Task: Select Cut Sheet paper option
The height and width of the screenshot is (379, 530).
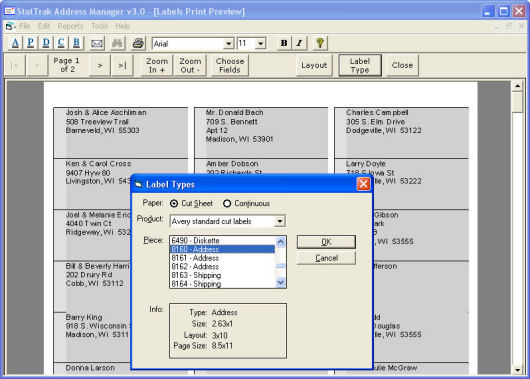Action: click(x=192, y=204)
